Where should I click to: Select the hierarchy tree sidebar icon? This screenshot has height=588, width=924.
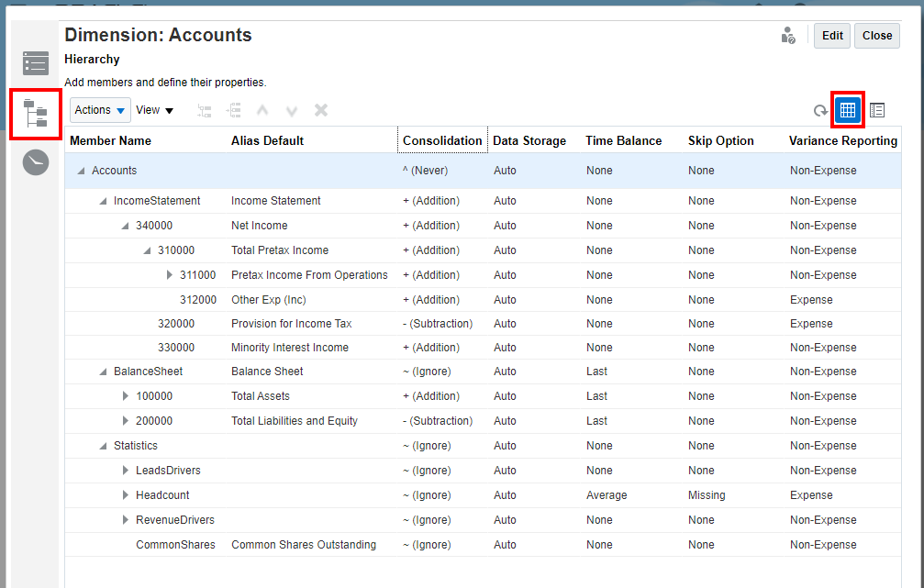pos(36,114)
